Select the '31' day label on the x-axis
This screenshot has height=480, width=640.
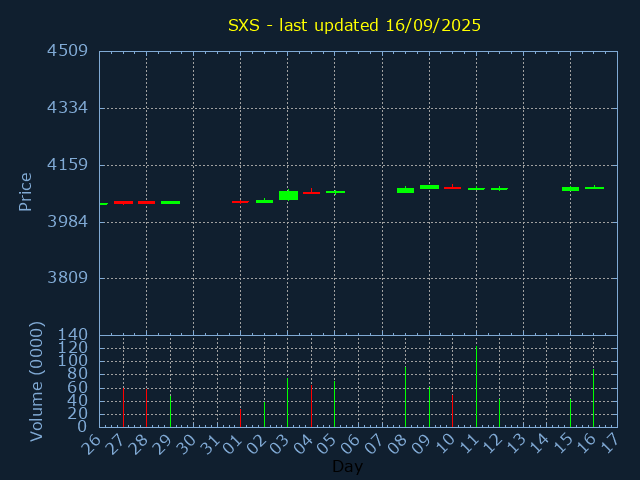click(x=208, y=444)
